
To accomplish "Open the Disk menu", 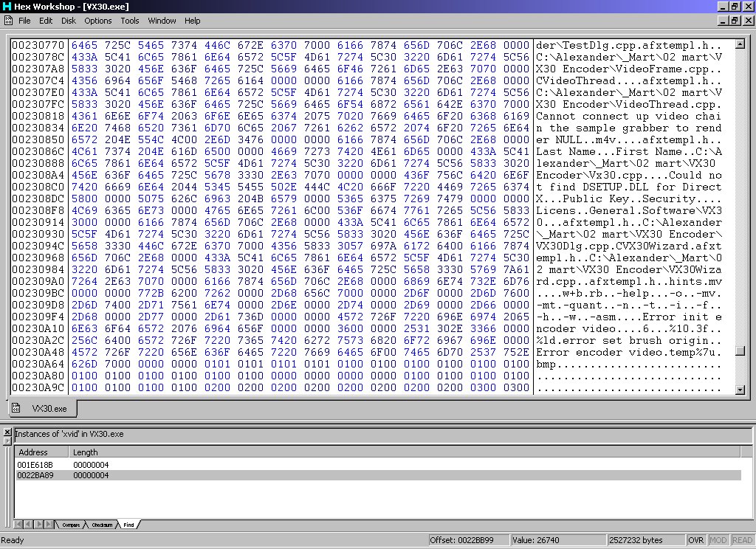I will coord(69,21).
